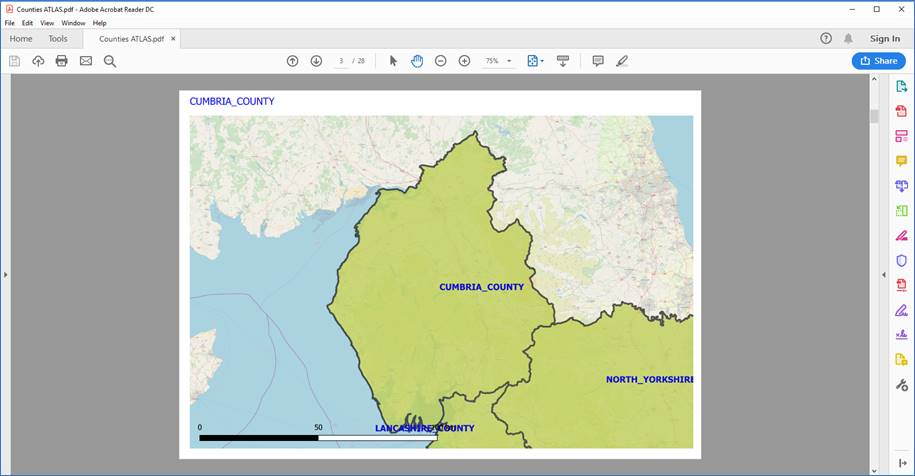Zoom out with the minus button
Viewport: 915px width, 476px height.
coord(441,61)
